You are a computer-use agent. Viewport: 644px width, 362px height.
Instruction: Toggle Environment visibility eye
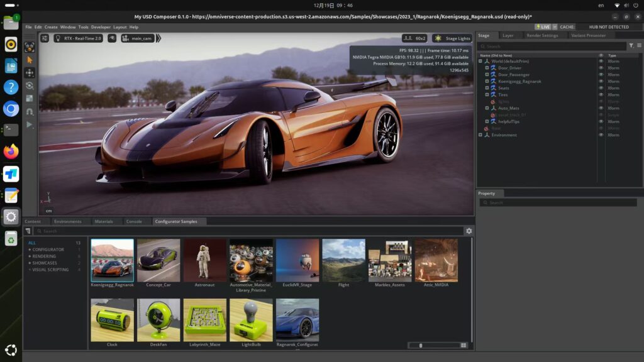601,135
